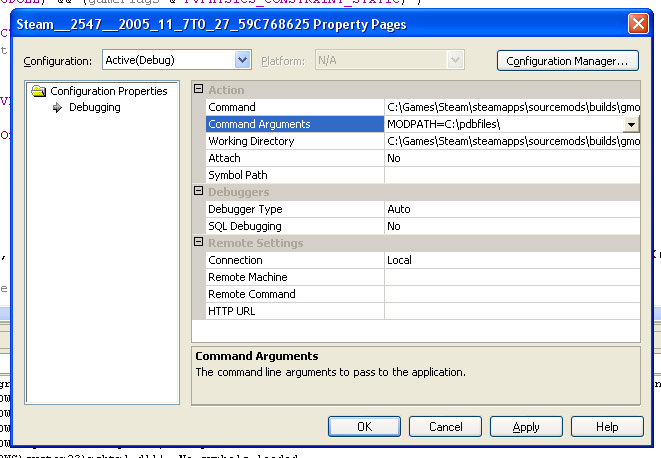Collapse the Action section

point(199,89)
